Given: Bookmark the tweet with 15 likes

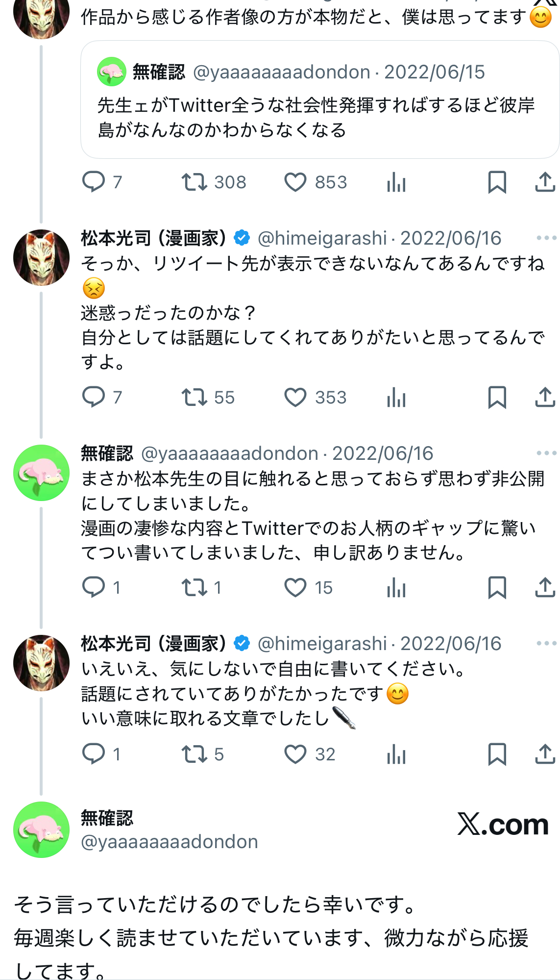Looking at the screenshot, I should point(497,587).
